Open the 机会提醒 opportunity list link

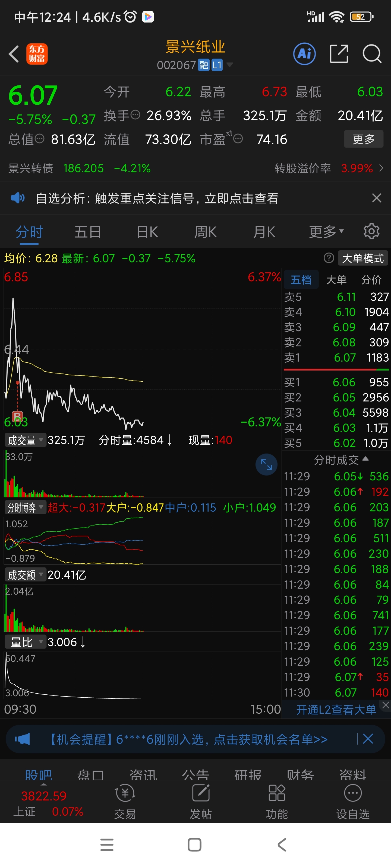click(188, 739)
